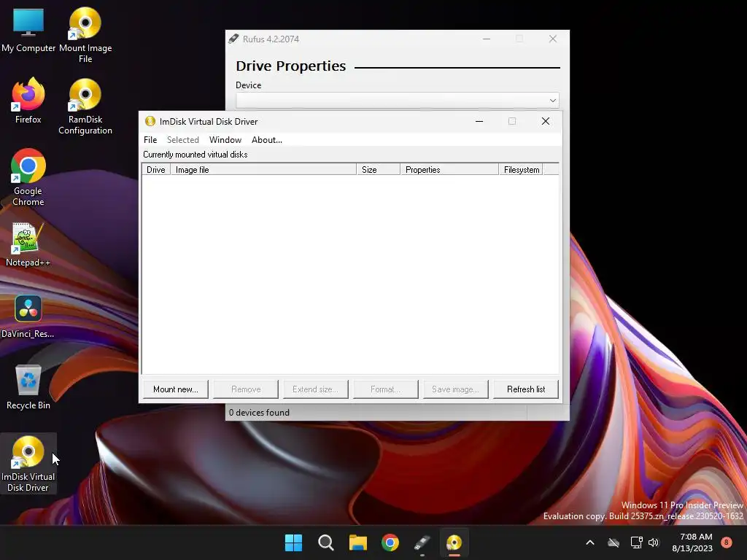Open the Selected menu in ImDisk
This screenshot has width=747, height=560.
pyautogui.click(x=183, y=140)
